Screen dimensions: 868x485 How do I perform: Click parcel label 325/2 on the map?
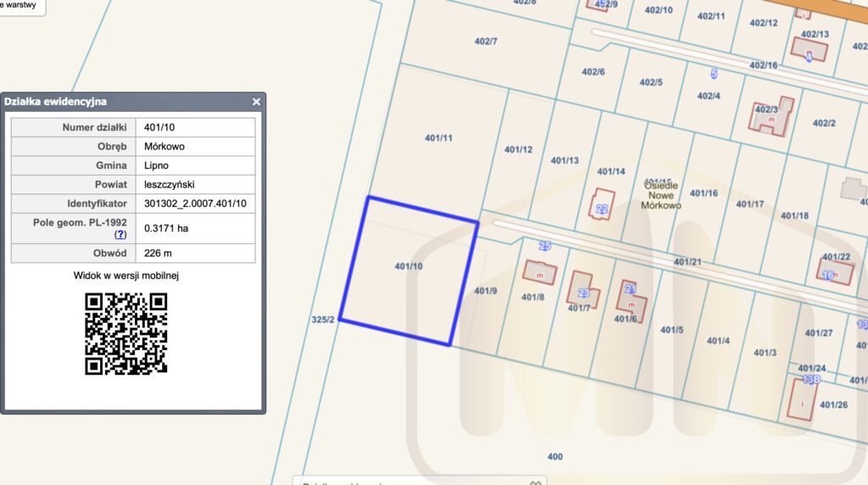[323, 320]
